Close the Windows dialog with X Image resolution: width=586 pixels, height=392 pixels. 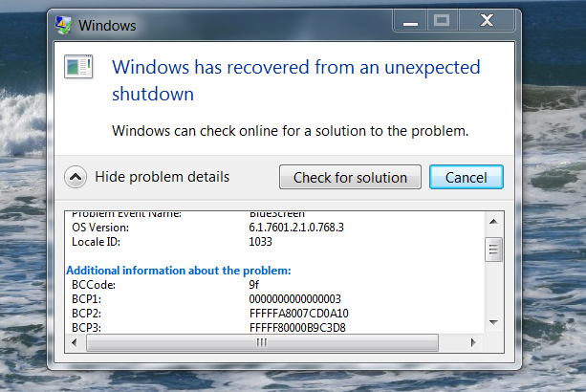click(x=487, y=21)
